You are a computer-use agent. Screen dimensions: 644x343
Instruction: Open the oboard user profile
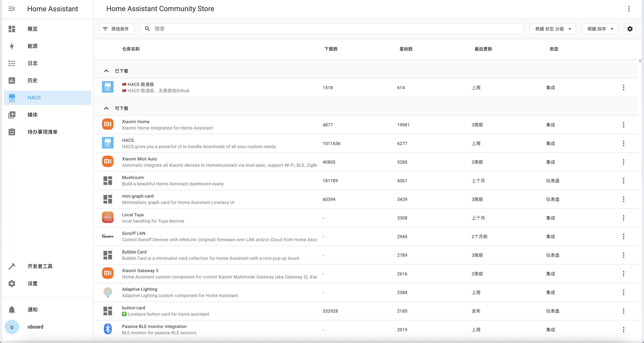pos(47,327)
